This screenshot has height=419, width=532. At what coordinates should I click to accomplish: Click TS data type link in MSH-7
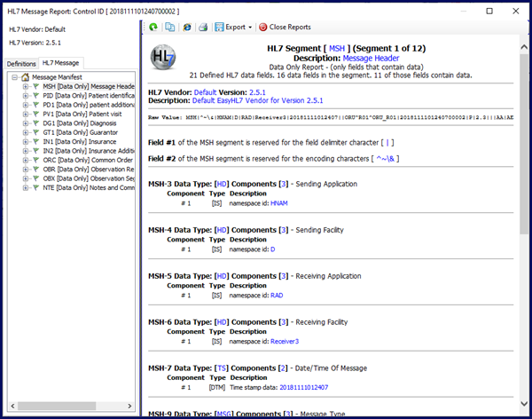click(x=222, y=368)
